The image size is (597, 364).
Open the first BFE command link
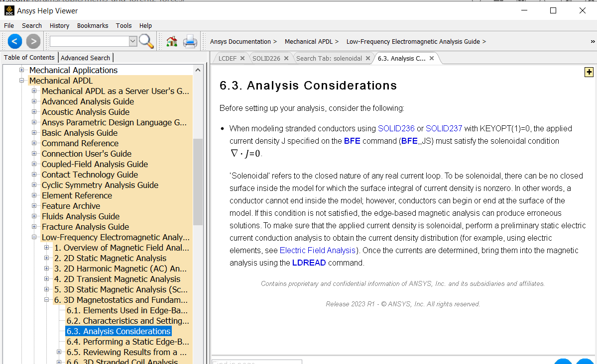pos(352,141)
